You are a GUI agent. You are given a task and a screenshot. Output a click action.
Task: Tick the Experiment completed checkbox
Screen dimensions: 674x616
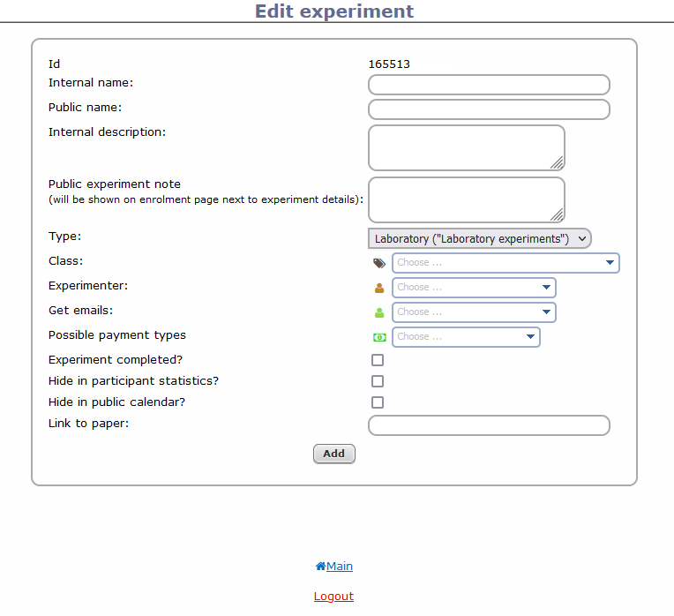tap(378, 360)
